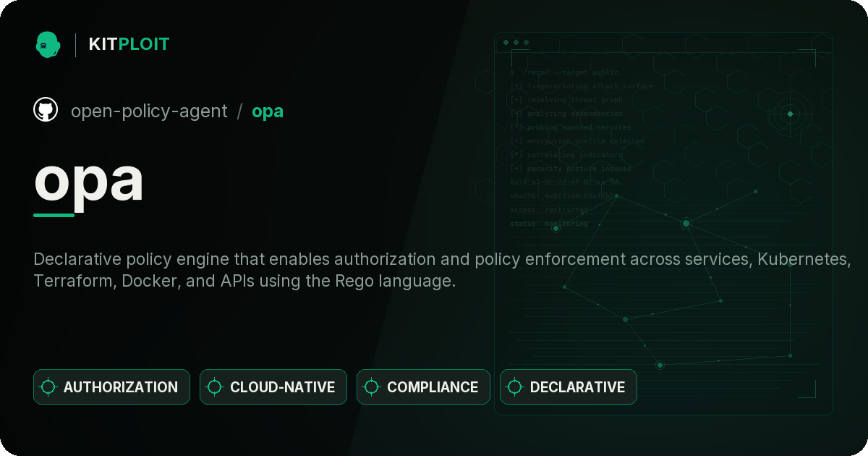Viewport: 868px width, 456px height.
Task: Click the crosshair icon in COMPLIANCE tag
Action: (372, 387)
